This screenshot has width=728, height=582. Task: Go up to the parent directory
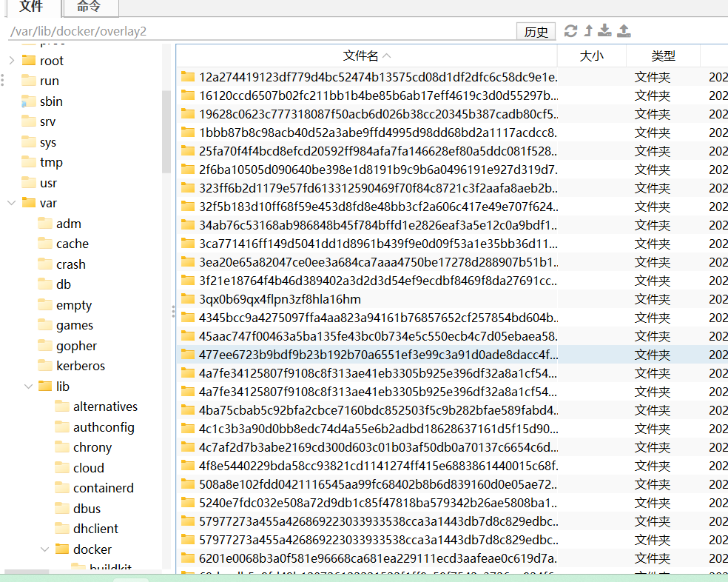(588, 31)
